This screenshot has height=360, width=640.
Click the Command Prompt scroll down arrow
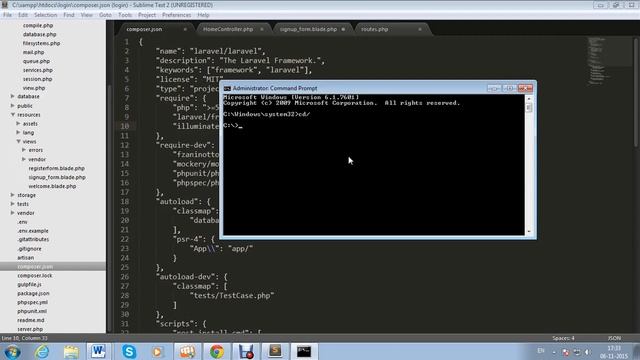529,231
